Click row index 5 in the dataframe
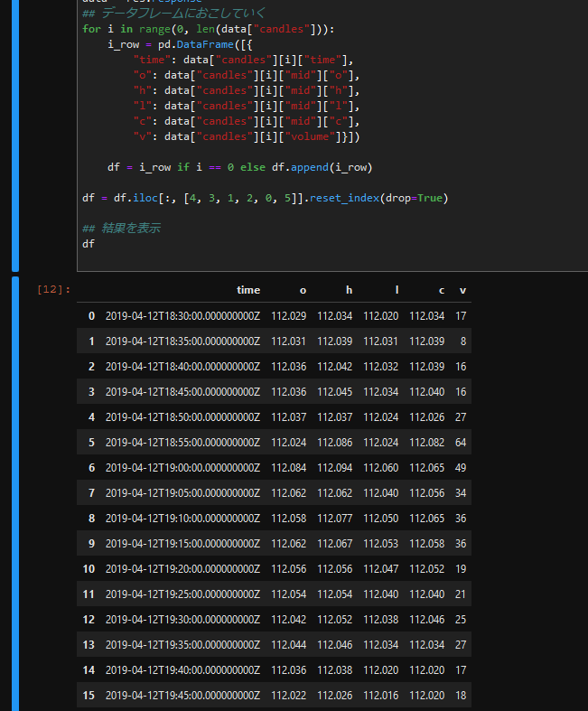588x711 pixels. pos(91,443)
